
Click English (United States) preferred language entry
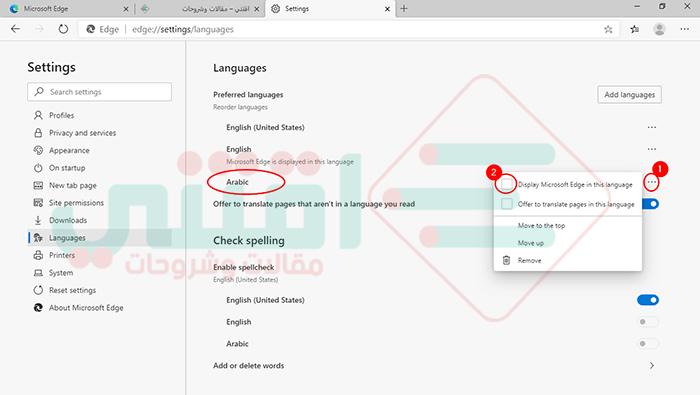pyautogui.click(x=265, y=127)
